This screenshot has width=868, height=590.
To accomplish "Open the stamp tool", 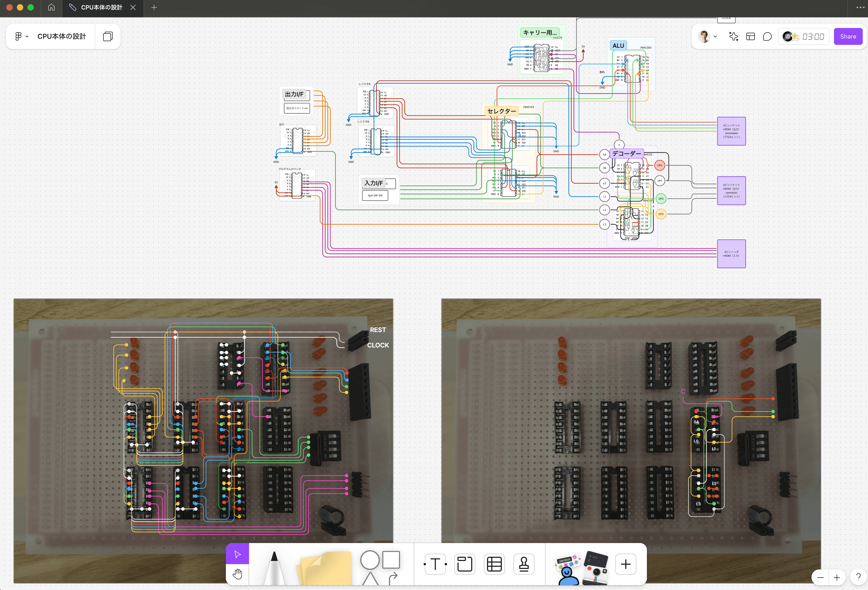I will (x=524, y=564).
